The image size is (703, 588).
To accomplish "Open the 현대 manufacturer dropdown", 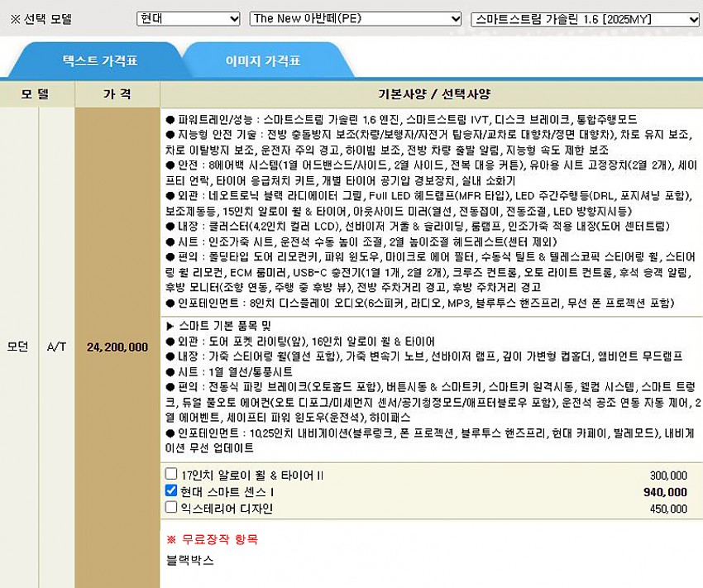I will click(188, 18).
